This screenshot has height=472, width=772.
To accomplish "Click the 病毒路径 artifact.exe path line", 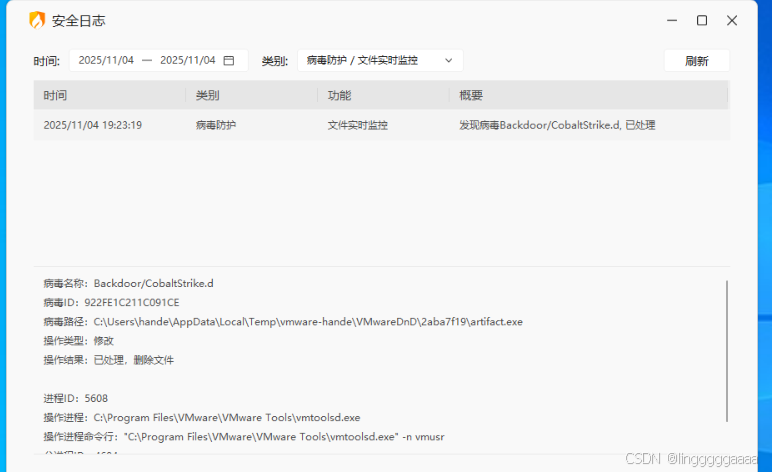I will click(283, 322).
